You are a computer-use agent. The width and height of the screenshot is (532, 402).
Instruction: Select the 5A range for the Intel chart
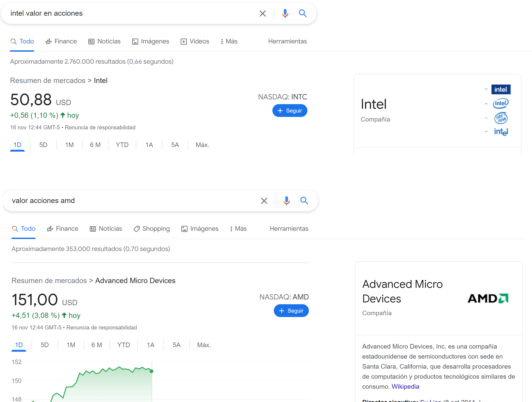pyautogui.click(x=175, y=145)
